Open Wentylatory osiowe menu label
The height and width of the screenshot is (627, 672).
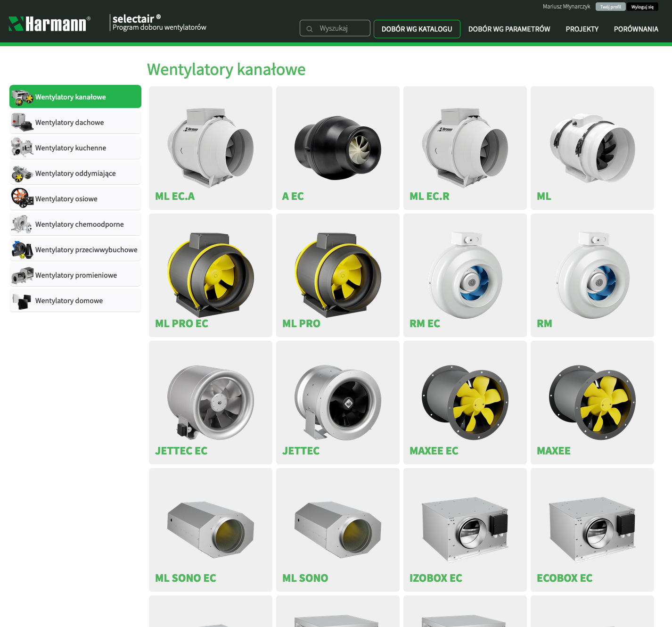pyautogui.click(x=66, y=199)
